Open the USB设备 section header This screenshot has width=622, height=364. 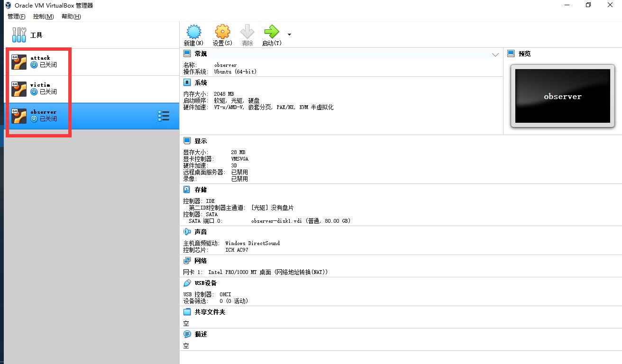tap(205, 283)
